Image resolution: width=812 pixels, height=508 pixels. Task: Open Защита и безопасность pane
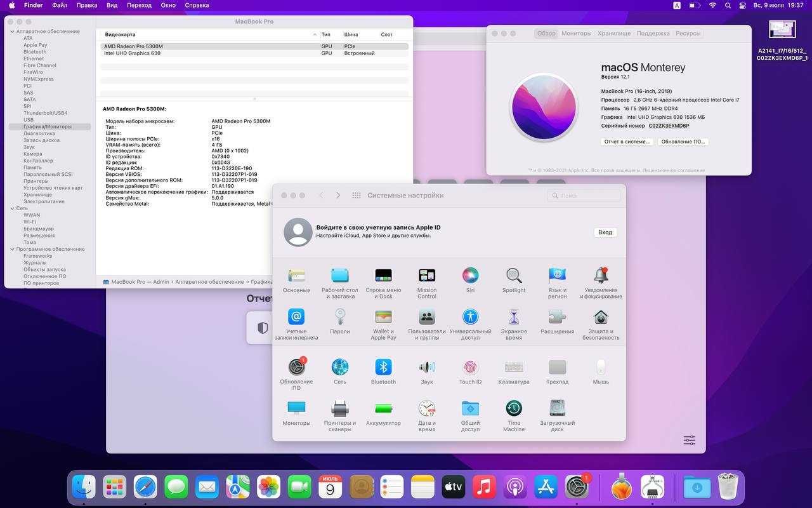pos(601,317)
